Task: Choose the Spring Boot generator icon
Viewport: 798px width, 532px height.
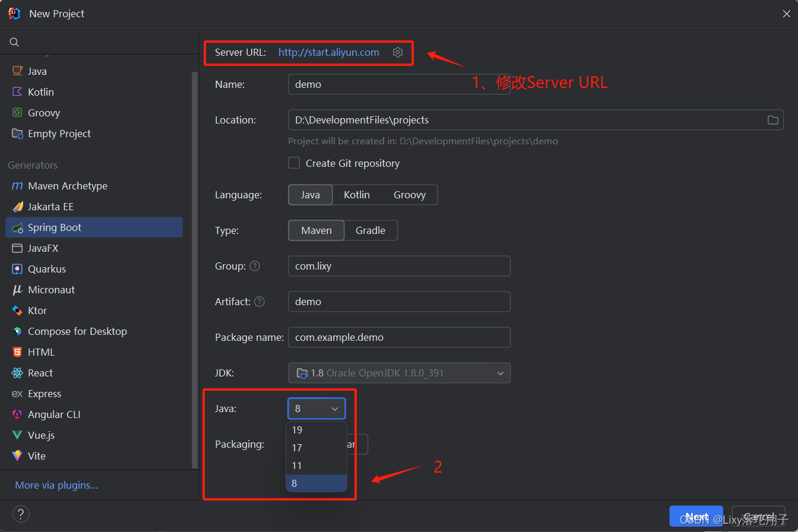Action: point(17,227)
